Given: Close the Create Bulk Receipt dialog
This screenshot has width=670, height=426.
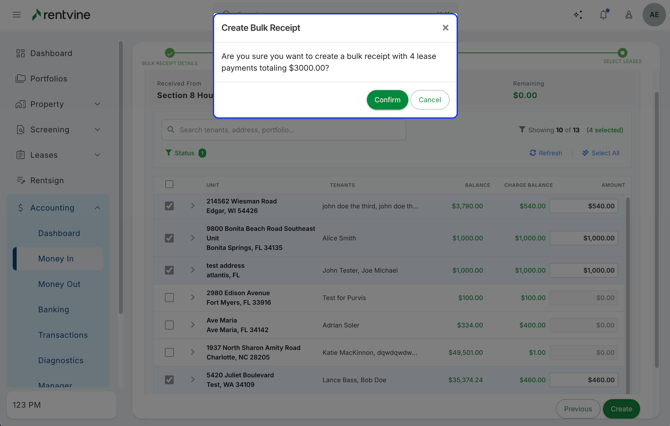Looking at the screenshot, I should click(445, 28).
